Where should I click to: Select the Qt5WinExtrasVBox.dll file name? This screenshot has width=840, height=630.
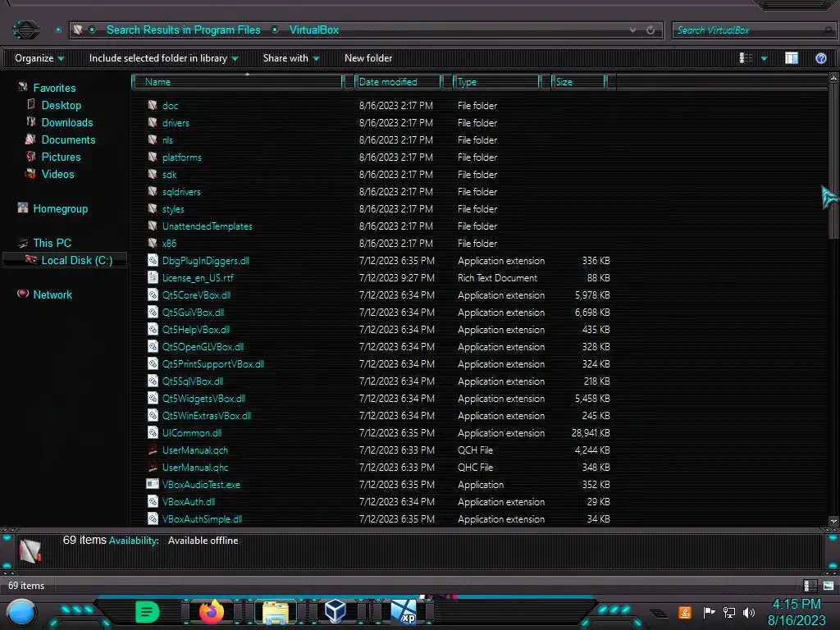click(206, 416)
